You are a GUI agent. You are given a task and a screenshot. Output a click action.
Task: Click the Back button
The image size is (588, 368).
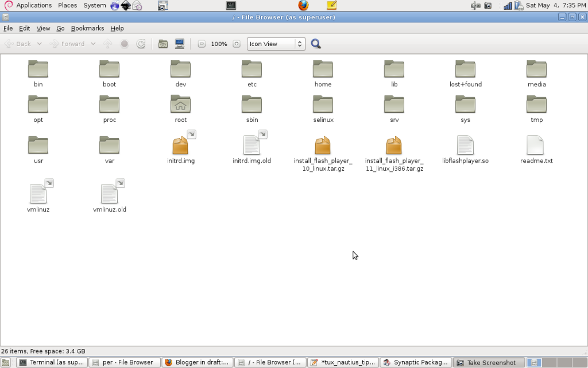click(x=18, y=44)
